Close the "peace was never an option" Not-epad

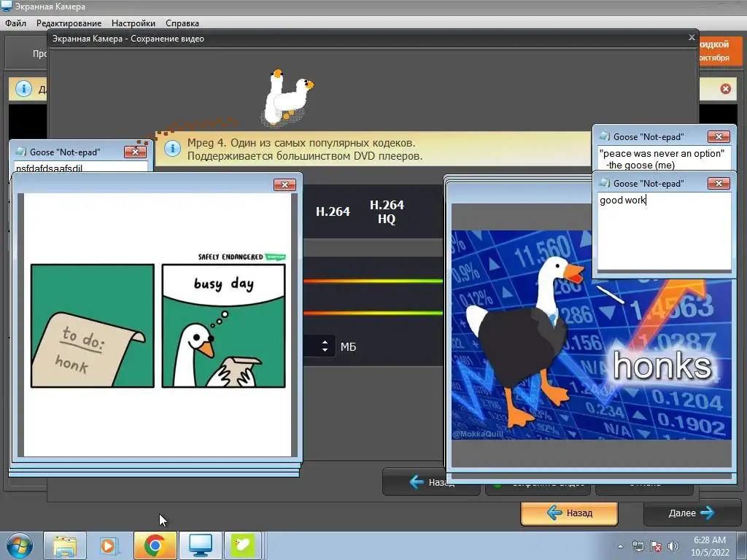[x=719, y=137]
